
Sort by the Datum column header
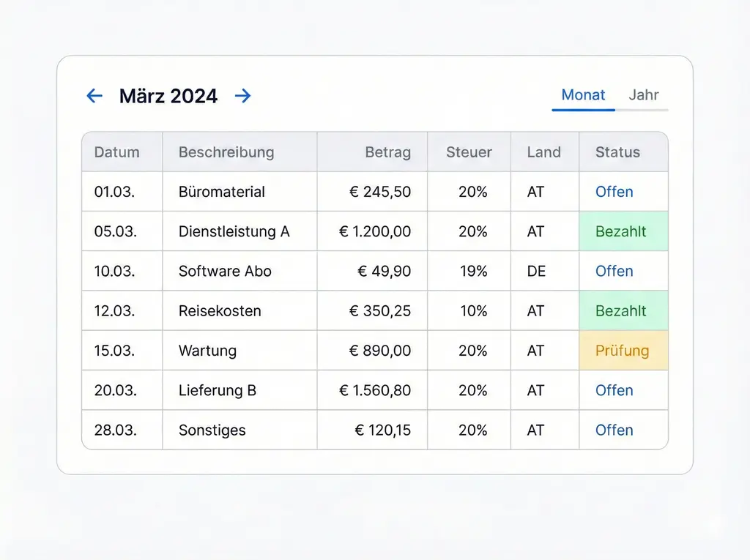117,152
